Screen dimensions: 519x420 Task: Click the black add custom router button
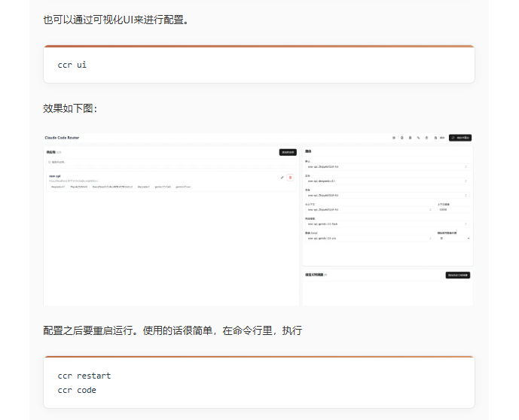[458, 275]
